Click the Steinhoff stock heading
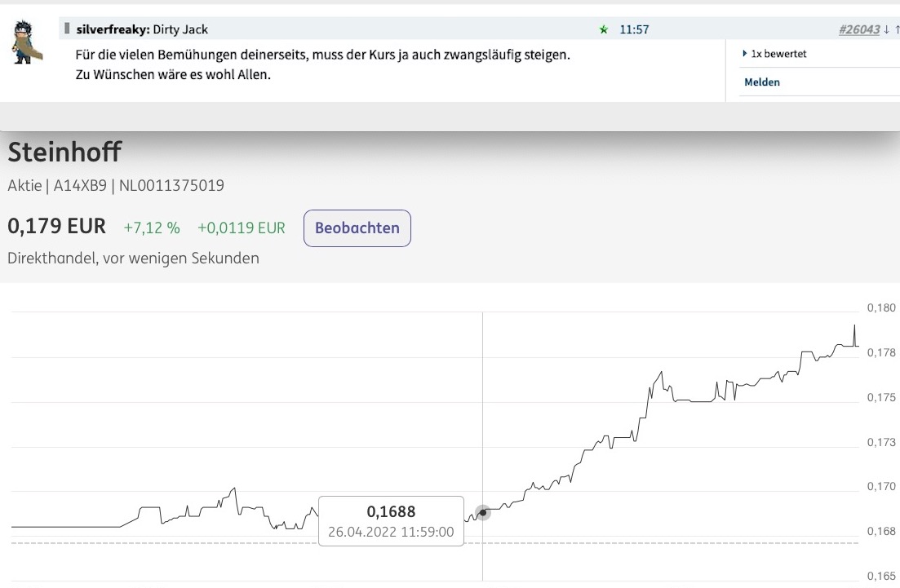The width and height of the screenshot is (900, 588). [64, 152]
